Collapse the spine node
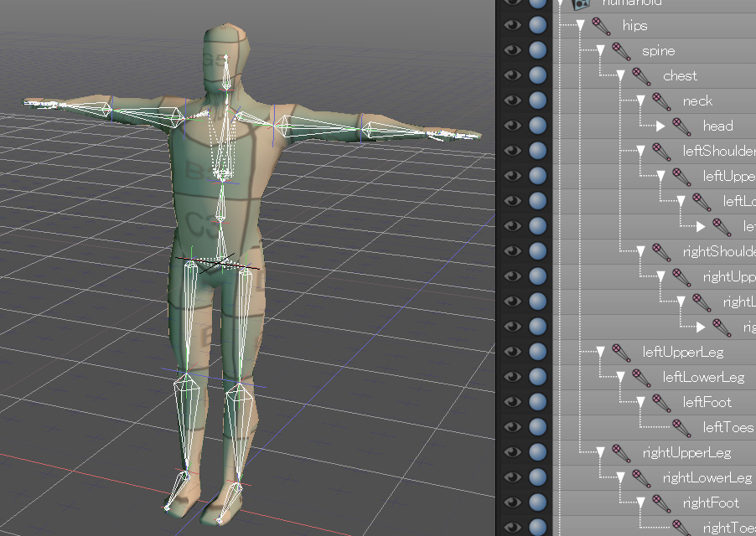Viewport: 756px width, 536px height. (x=601, y=50)
